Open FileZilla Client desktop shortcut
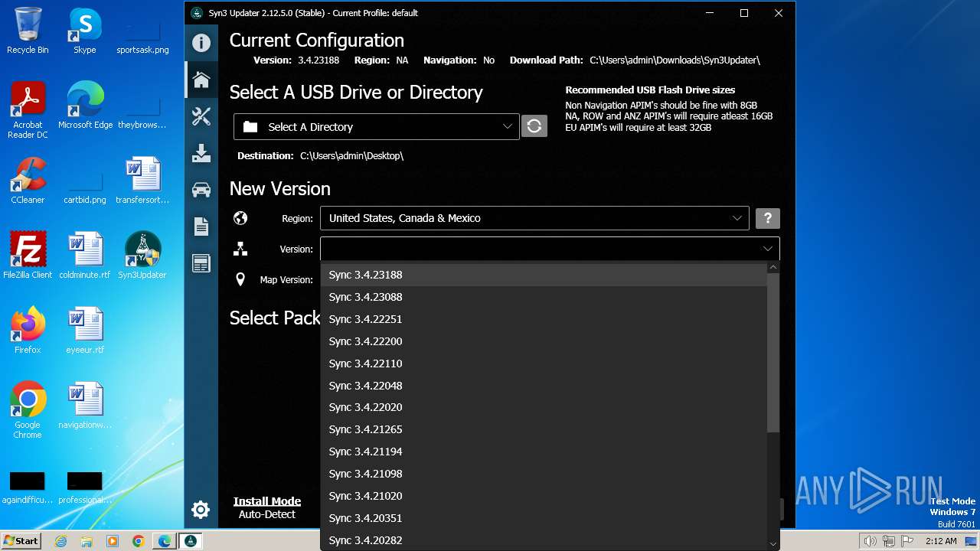Viewport: 980px width, 551px height. coord(28,256)
